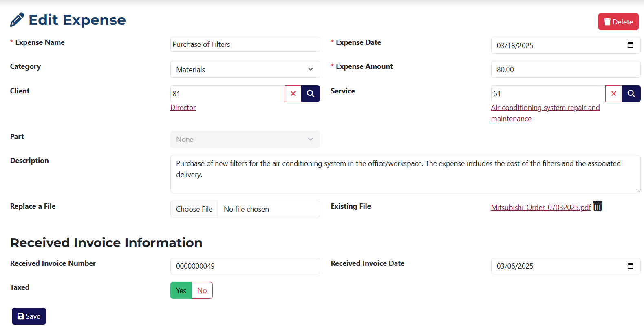Click the 'Expense Amount' label
The width and height of the screenshot is (644, 327).
tap(364, 66)
